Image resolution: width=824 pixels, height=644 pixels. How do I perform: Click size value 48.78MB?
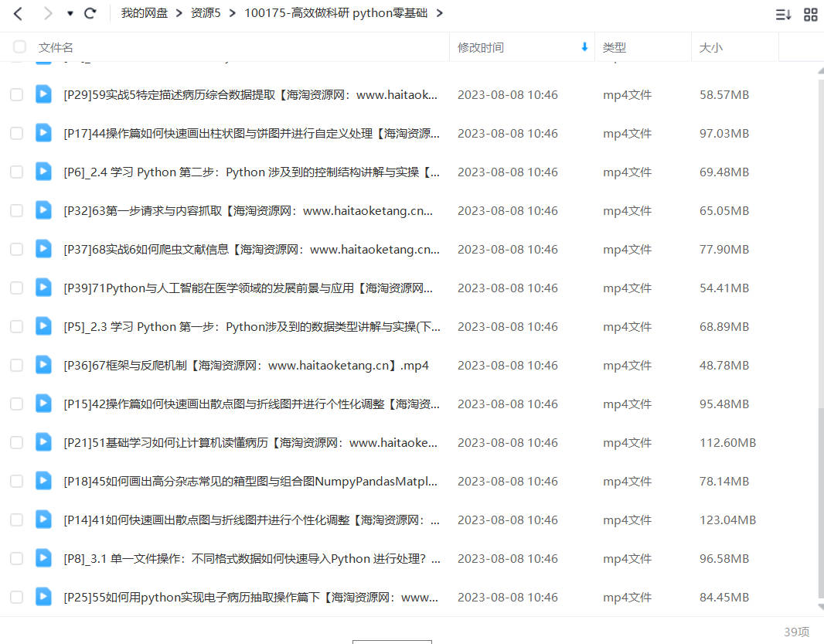(724, 366)
